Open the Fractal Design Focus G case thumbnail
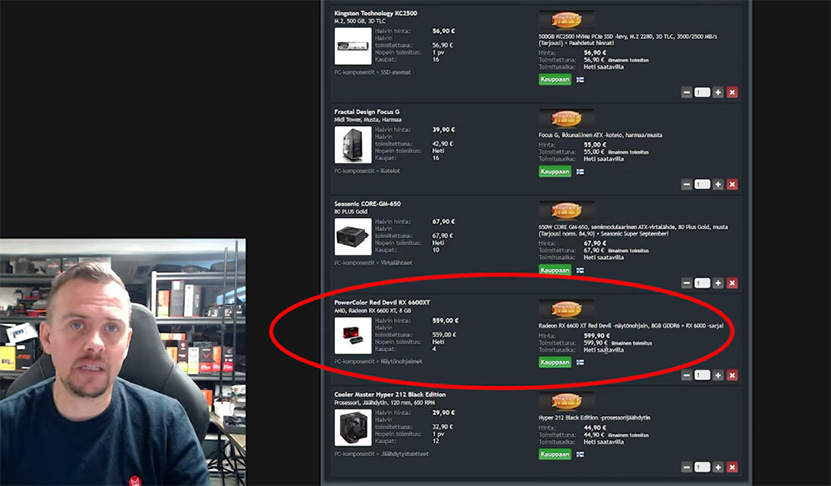Screen dimensions: 831x486 353,145
